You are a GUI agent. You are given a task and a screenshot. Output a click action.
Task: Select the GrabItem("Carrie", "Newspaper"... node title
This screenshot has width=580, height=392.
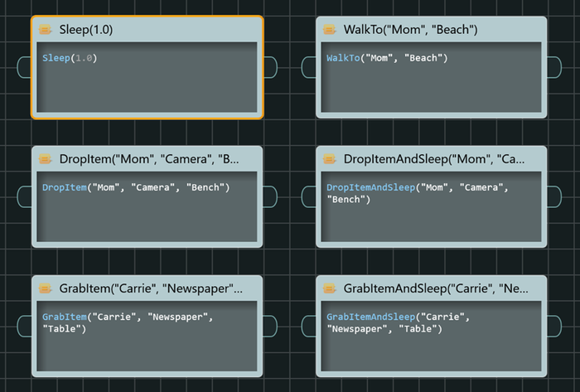pyautogui.click(x=151, y=288)
